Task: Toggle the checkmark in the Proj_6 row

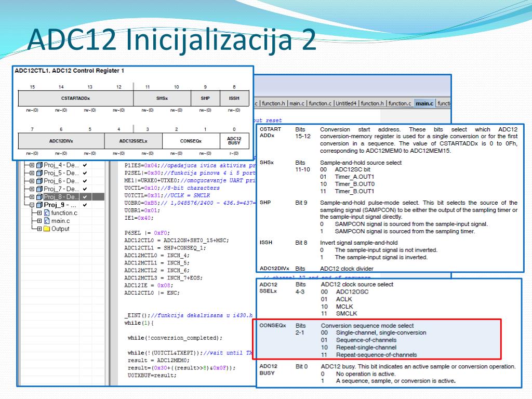Action: tap(85, 181)
